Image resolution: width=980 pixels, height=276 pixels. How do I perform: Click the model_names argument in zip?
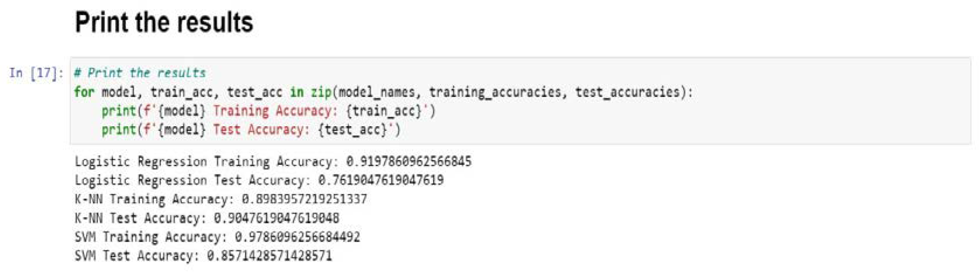(x=377, y=92)
